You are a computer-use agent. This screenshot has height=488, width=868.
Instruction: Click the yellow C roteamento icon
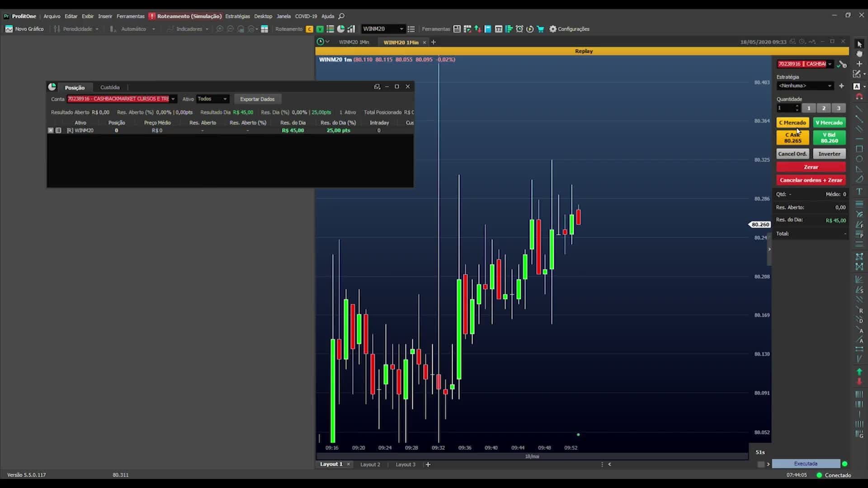coord(309,29)
